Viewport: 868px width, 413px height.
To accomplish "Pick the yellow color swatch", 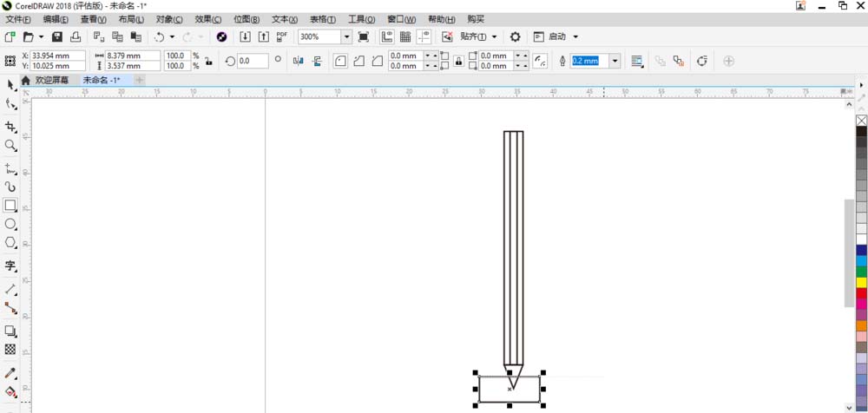I will [861, 282].
